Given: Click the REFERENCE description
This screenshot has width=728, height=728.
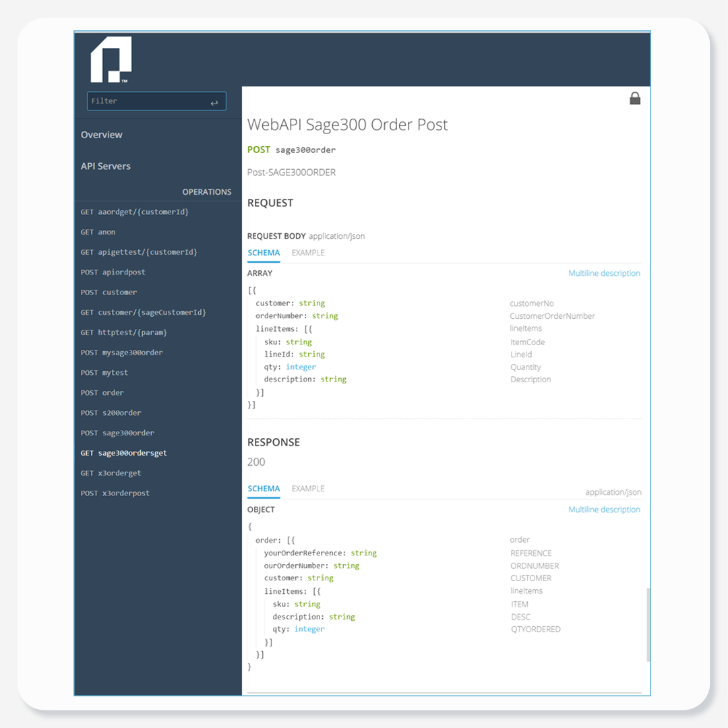Looking at the screenshot, I should point(531,553).
